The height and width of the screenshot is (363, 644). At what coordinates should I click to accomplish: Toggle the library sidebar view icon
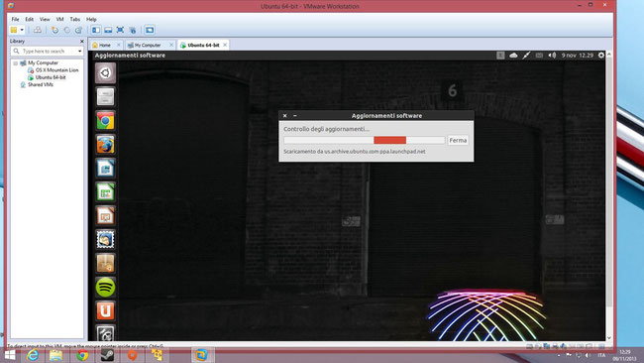pyautogui.click(x=96, y=30)
